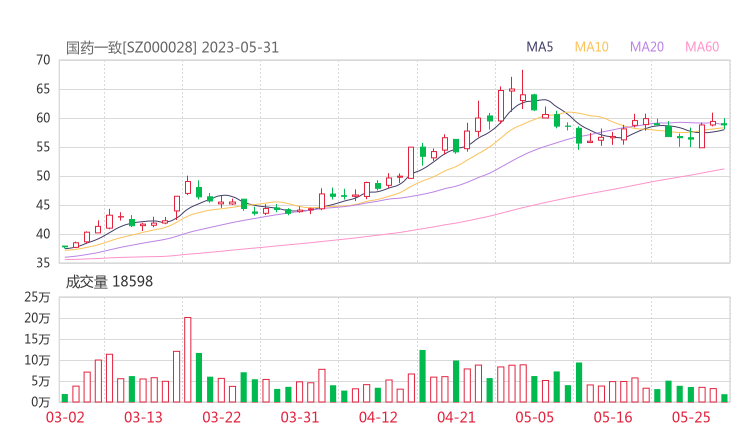Click the stock title 国药一致[SZ000028] 2023-05-31
Image resolution: width=740 pixels, height=440 pixels.
click(172, 48)
